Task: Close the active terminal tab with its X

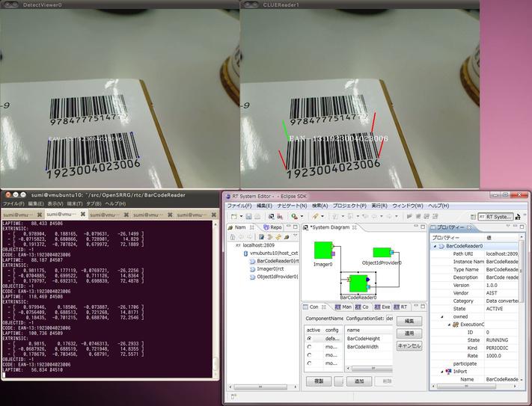Action: [x=83, y=214]
